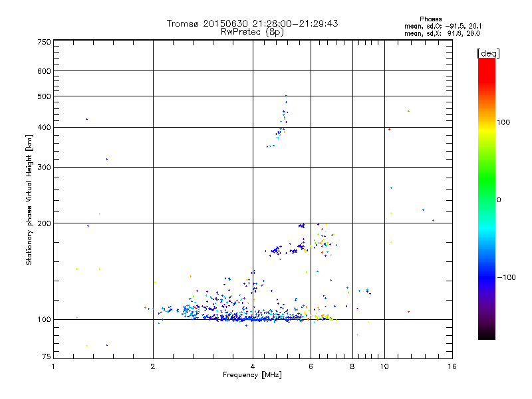Screen dimensions: 532x399
Task: Click the y-axis tick label '750'
Action: tap(44, 42)
